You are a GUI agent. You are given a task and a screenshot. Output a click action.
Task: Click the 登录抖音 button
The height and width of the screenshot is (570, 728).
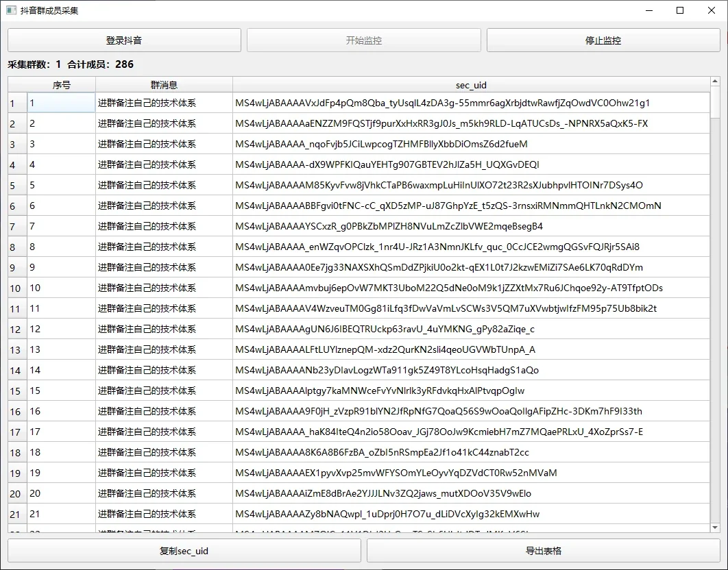[x=124, y=40]
